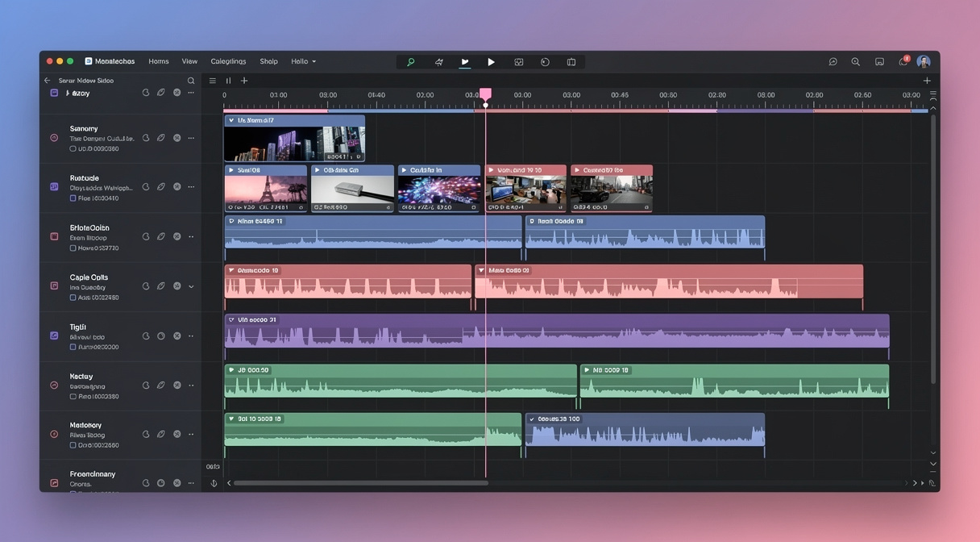980x542 pixels.
Task: Toggle the checkbox under Matohory track
Action: (x=73, y=445)
